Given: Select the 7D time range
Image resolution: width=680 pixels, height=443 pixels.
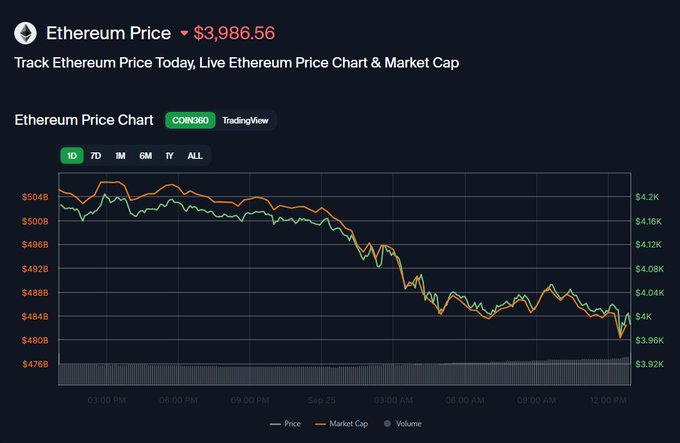Looking at the screenshot, I should pyautogui.click(x=96, y=155).
